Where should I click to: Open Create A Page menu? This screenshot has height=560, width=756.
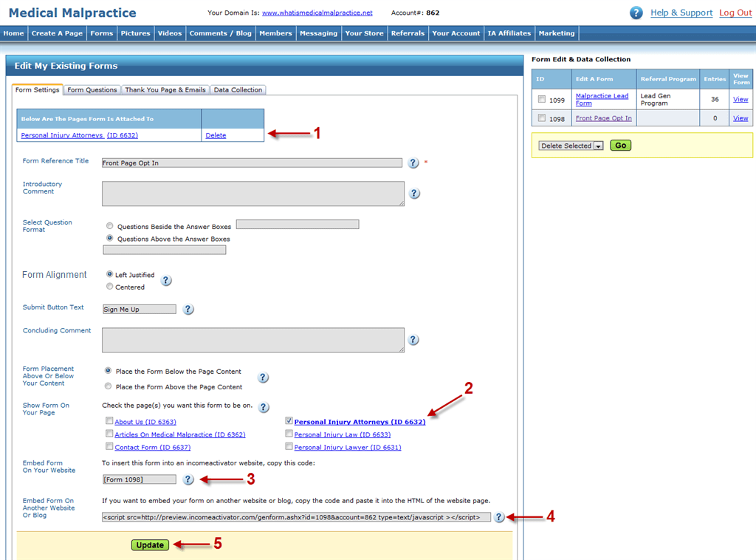tap(57, 33)
